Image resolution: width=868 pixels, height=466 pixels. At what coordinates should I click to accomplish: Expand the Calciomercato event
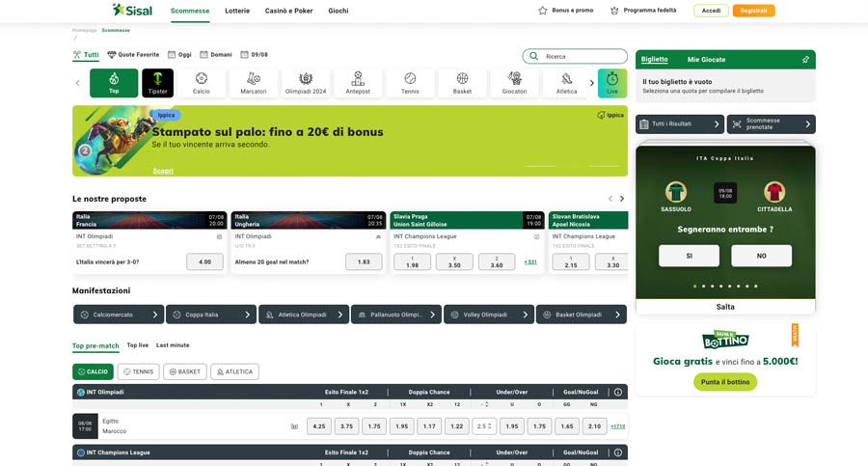119,315
